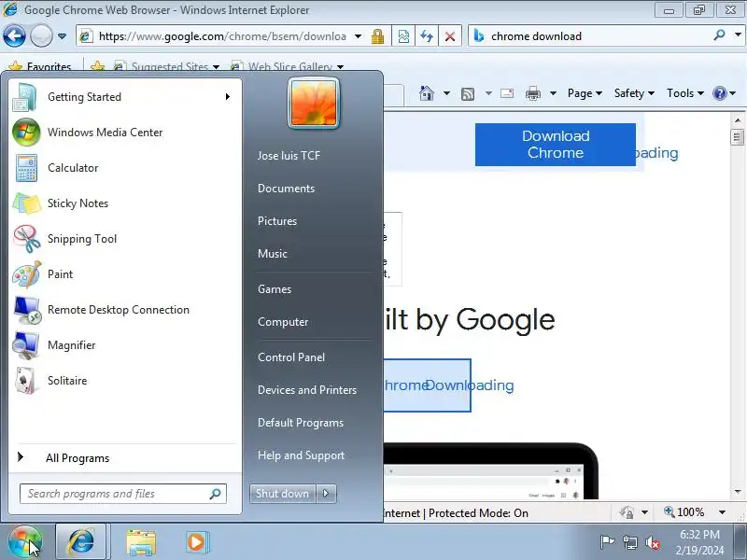Click the Home page icon

click(427, 92)
